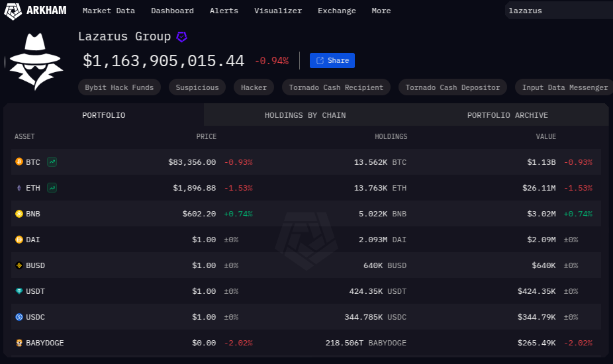Click the BNB price $602.20
Viewport: 613px width, 364px height.
[x=199, y=214]
